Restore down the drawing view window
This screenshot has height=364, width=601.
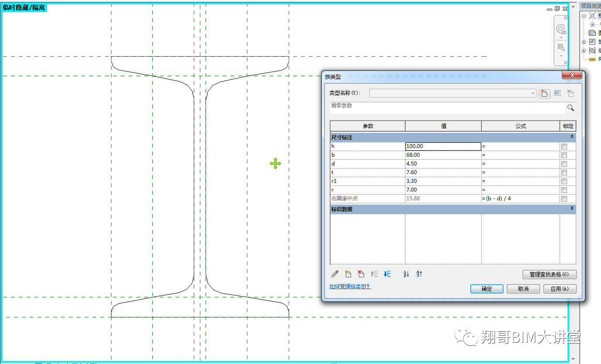pyautogui.click(x=557, y=8)
